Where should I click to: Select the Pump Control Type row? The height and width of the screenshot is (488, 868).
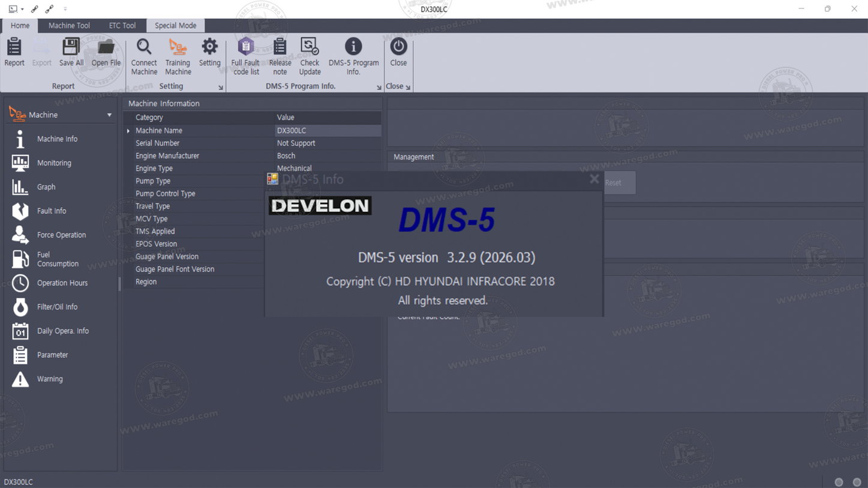click(195, 193)
